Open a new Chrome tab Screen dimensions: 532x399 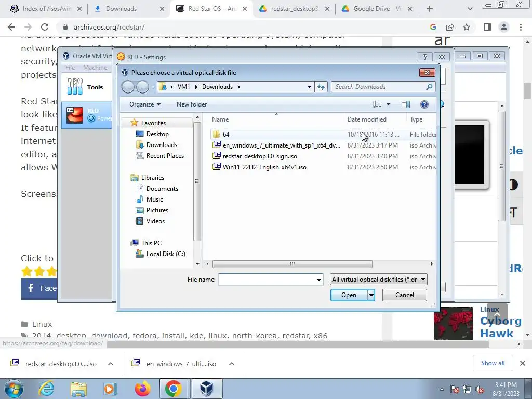(430, 9)
